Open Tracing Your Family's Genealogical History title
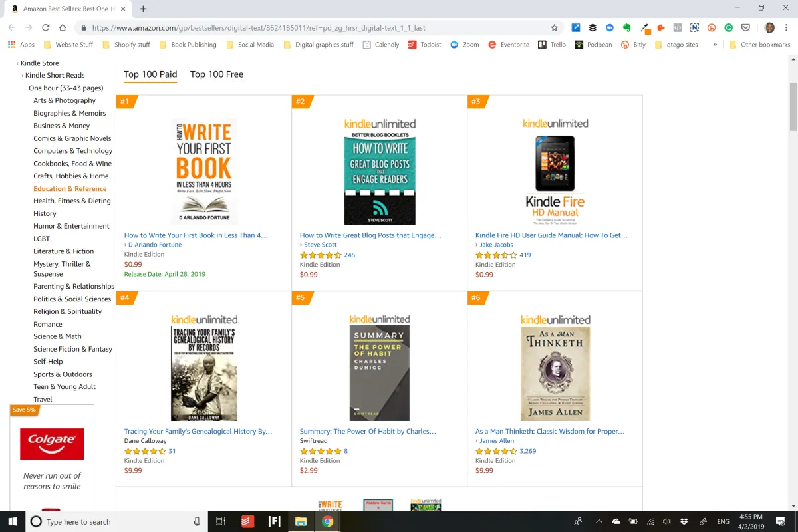 pyautogui.click(x=198, y=431)
